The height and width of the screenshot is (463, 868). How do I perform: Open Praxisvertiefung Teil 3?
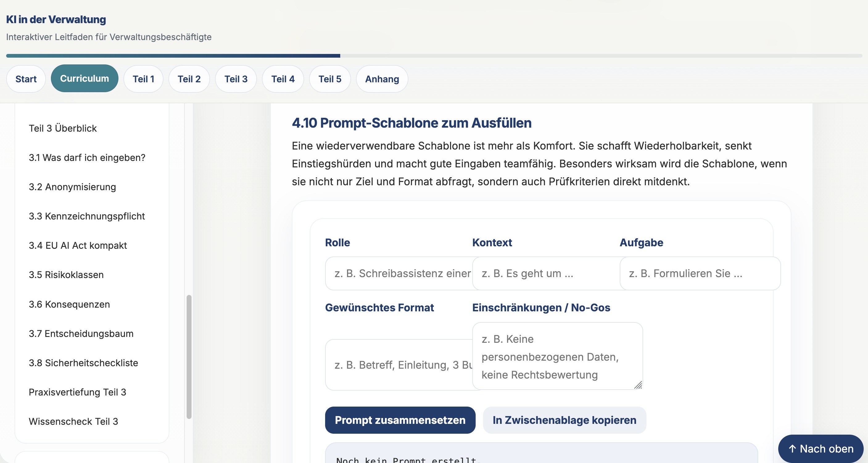click(77, 392)
